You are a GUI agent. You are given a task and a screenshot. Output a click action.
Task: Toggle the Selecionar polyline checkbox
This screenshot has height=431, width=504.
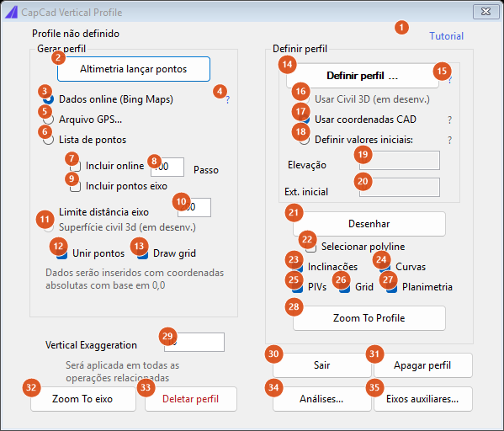click(310, 247)
